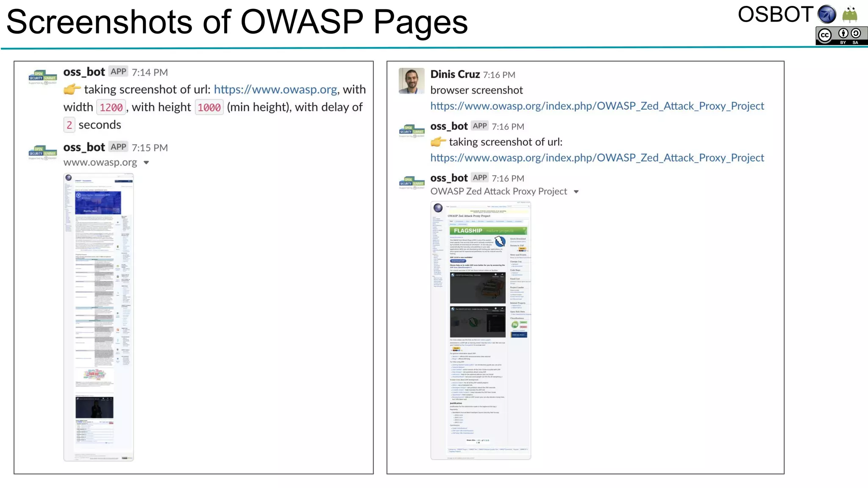This screenshot has width=868, height=488.
Task: Click the oss_bot avatar beside 'taking screenshot of url:' at 7:16 PM
Action: click(412, 130)
